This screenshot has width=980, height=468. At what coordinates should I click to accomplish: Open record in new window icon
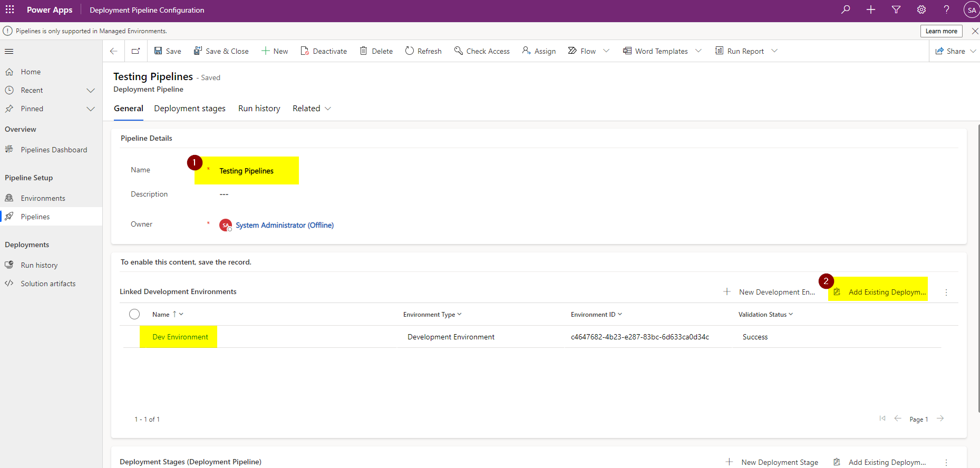[136, 51]
